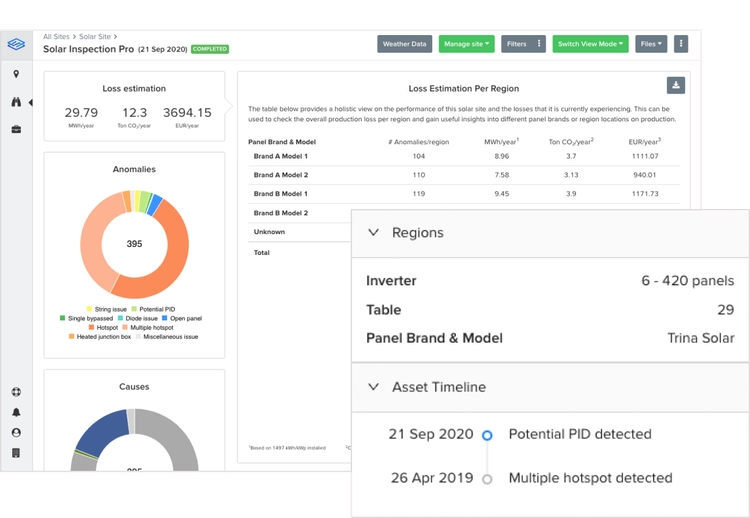The height and width of the screenshot is (518, 750).
Task: Click the # Anomalies/region column header
Action: 419,142
